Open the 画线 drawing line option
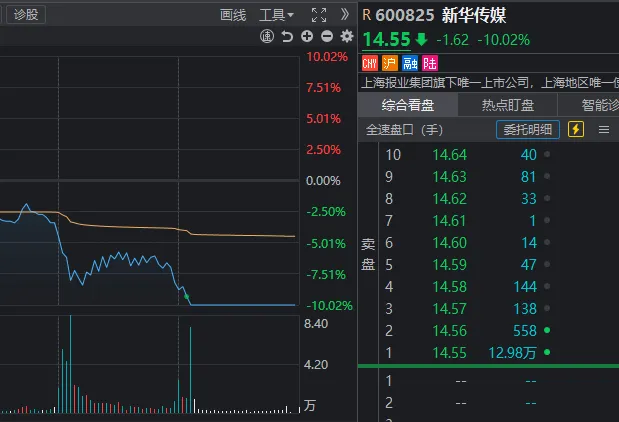The image size is (619, 422). point(233,15)
